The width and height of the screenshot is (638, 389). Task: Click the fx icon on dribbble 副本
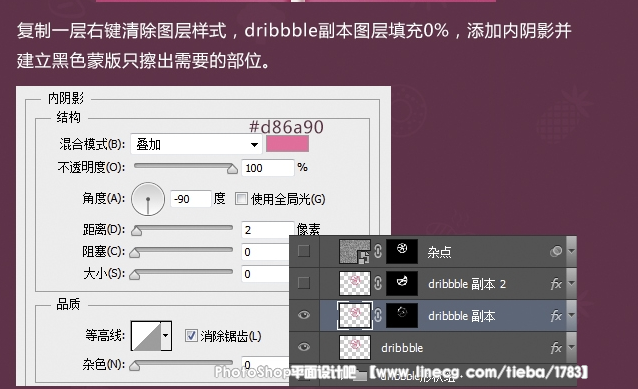pos(556,316)
